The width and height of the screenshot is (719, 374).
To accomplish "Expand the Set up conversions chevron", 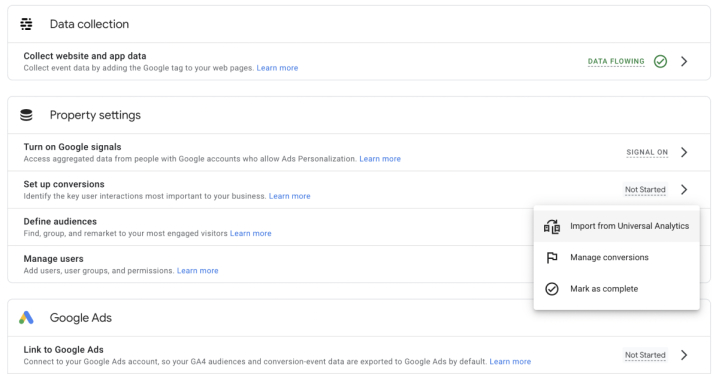I will tap(684, 189).
